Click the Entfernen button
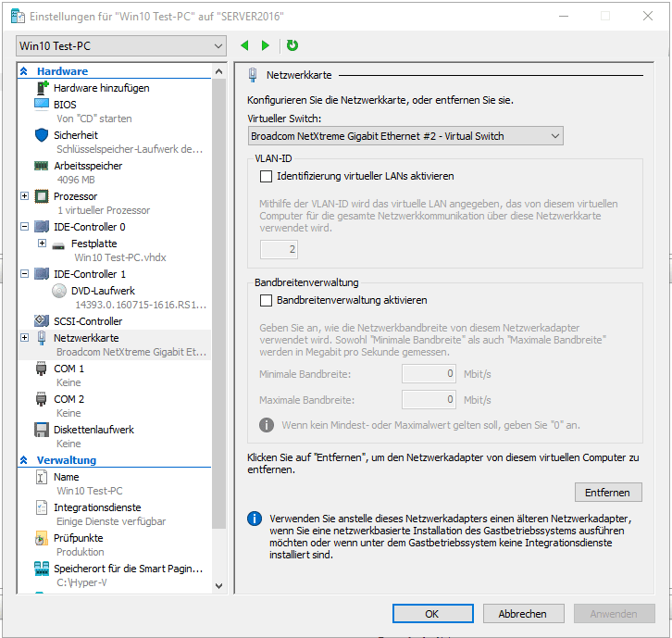This screenshot has width=672, height=638. tap(608, 493)
